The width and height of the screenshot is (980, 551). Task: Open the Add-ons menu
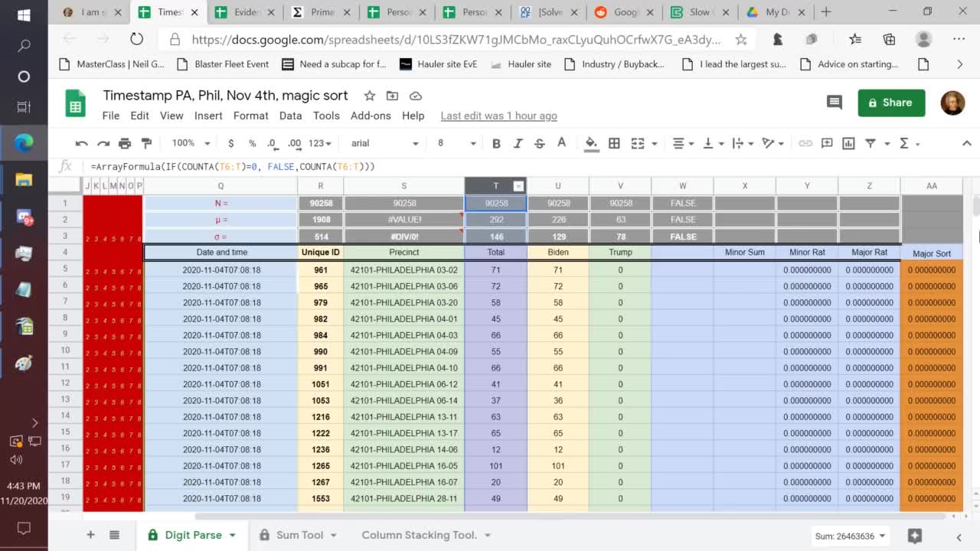click(x=371, y=116)
